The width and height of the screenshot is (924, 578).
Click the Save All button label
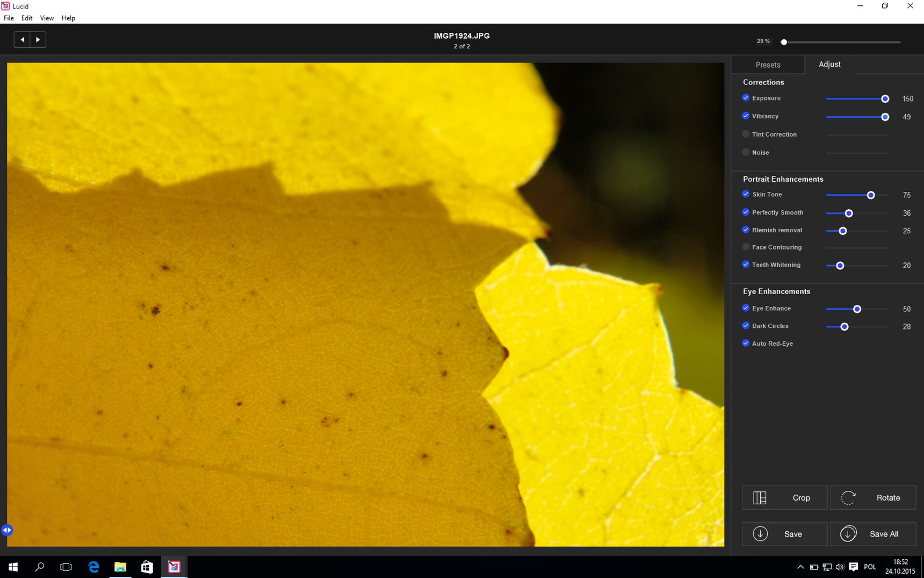point(884,534)
